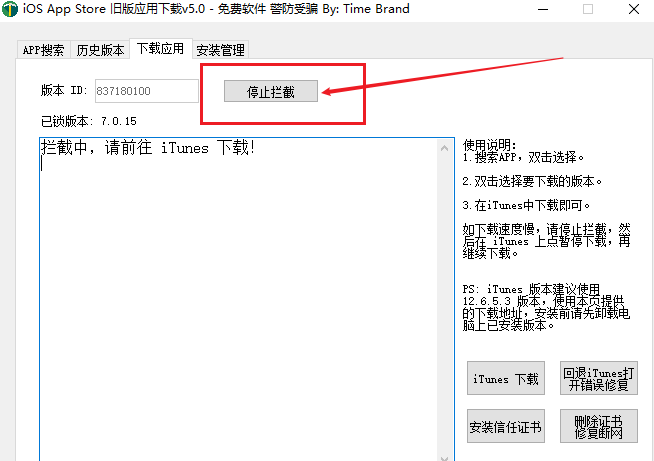
Task: Click the PS: iTunes 版本建议 note
Action: [546, 307]
